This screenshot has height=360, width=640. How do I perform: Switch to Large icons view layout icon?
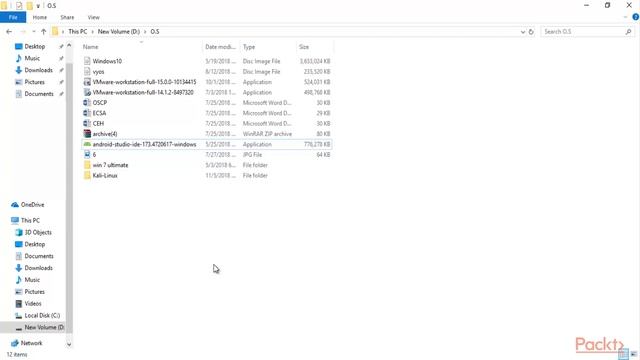(x=634, y=354)
